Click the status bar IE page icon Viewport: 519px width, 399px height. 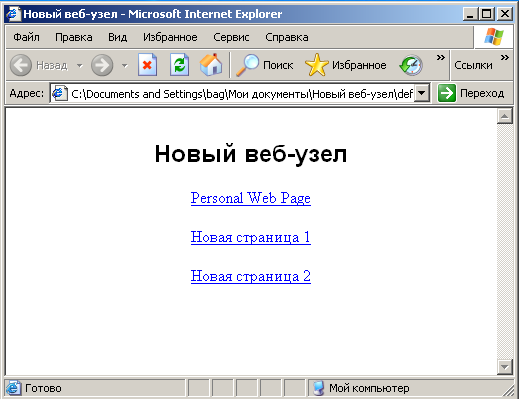(13, 388)
